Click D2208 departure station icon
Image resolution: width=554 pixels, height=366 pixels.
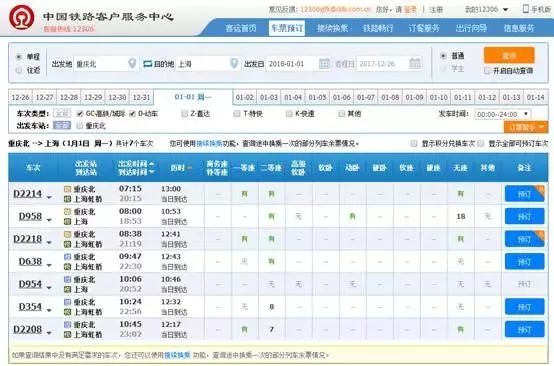pos(67,325)
